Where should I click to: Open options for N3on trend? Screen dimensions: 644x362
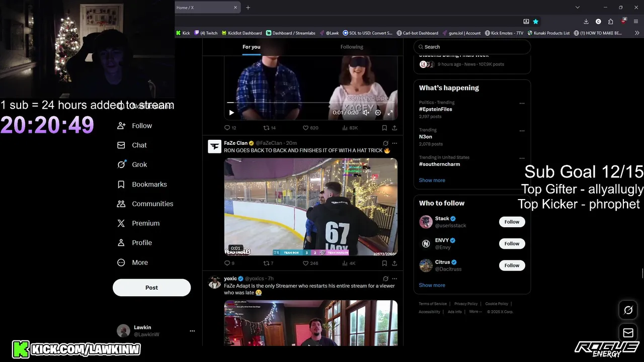[522, 131]
